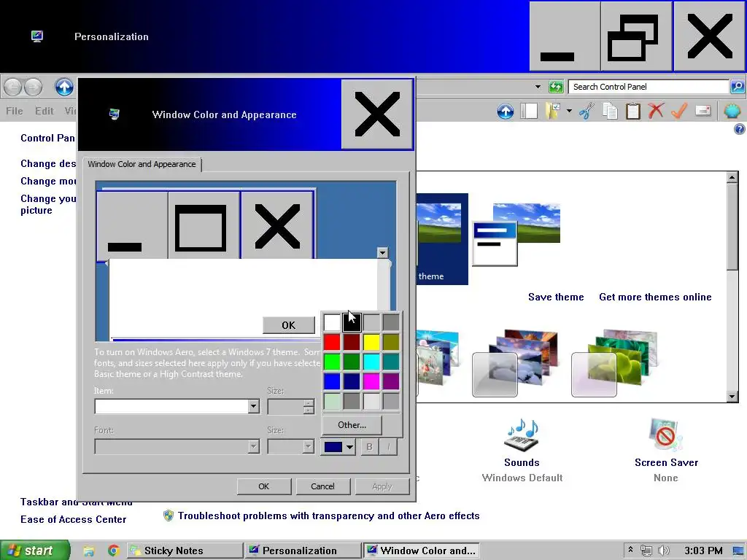Image resolution: width=747 pixels, height=560 pixels.
Task: Pick the bright green color swatch
Action: point(332,362)
